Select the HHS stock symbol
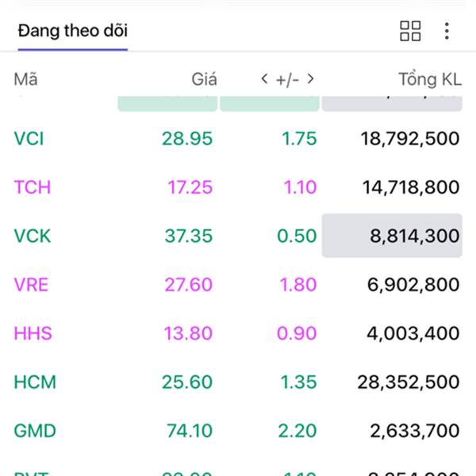This screenshot has height=476, width=476. tap(33, 333)
